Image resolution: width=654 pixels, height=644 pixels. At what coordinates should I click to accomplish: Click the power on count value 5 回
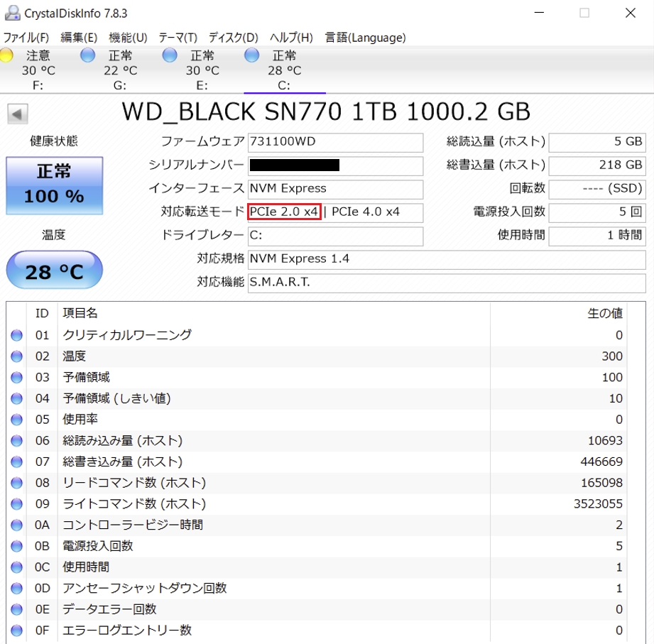coord(597,212)
